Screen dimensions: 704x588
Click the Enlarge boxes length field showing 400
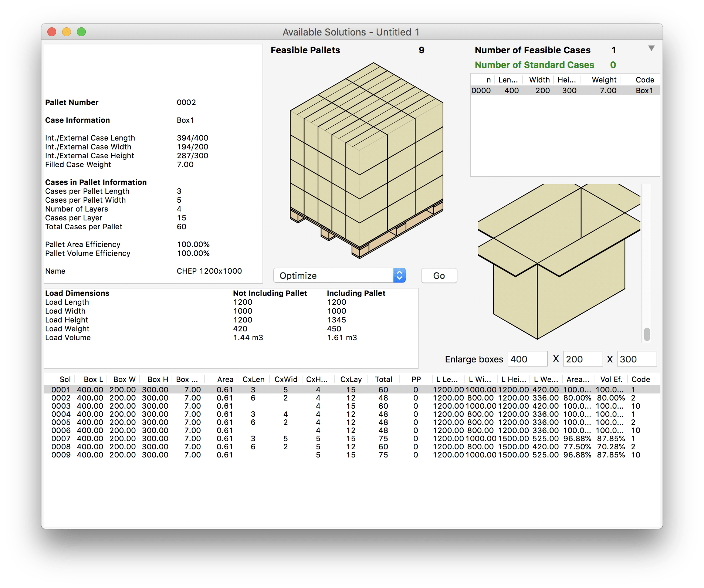pyautogui.click(x=527, y=359)
